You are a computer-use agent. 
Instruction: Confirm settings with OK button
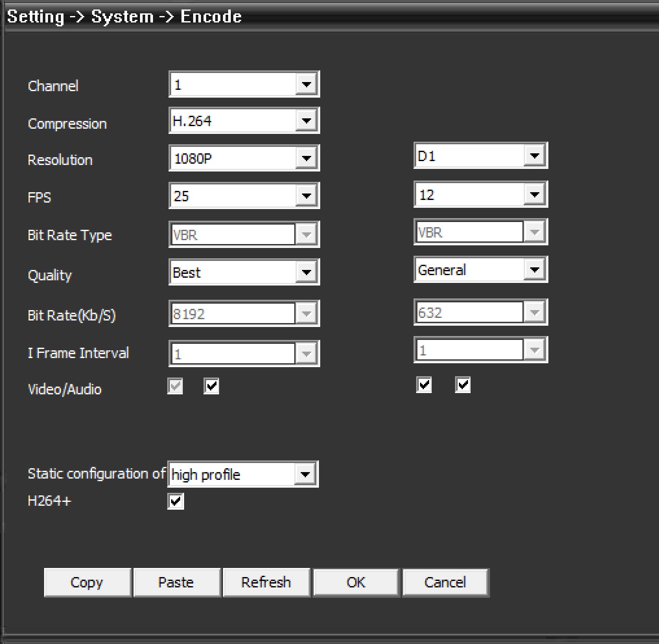(x=356, y=583)
